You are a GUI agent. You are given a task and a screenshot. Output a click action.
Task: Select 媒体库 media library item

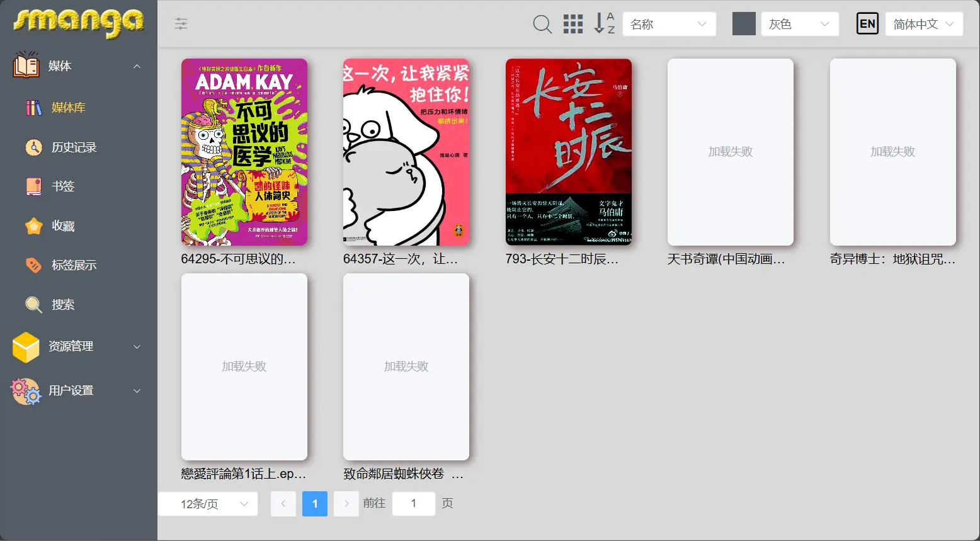[x=68, y=108]
